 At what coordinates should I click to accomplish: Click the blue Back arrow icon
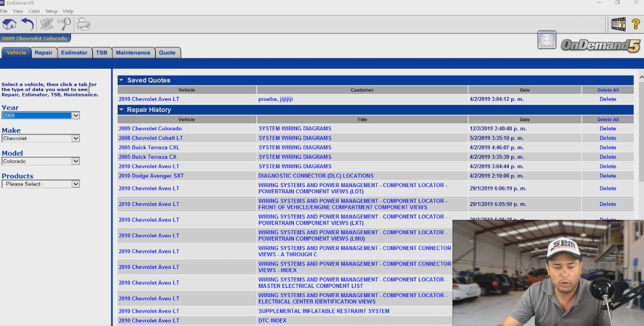tap(27, 24)
